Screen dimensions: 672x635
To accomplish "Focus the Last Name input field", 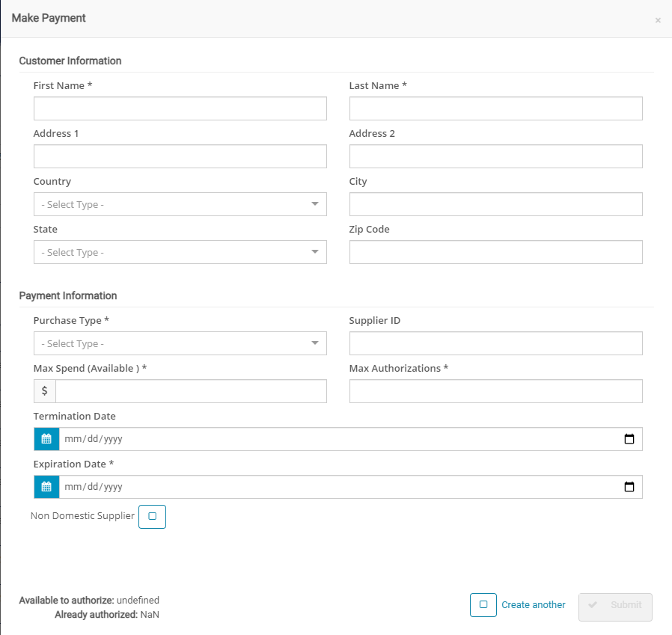I will [x=496, y=108].
